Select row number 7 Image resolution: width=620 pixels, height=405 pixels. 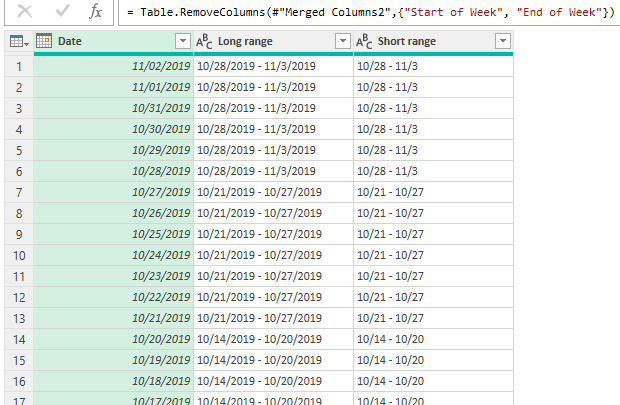(19, 192)
